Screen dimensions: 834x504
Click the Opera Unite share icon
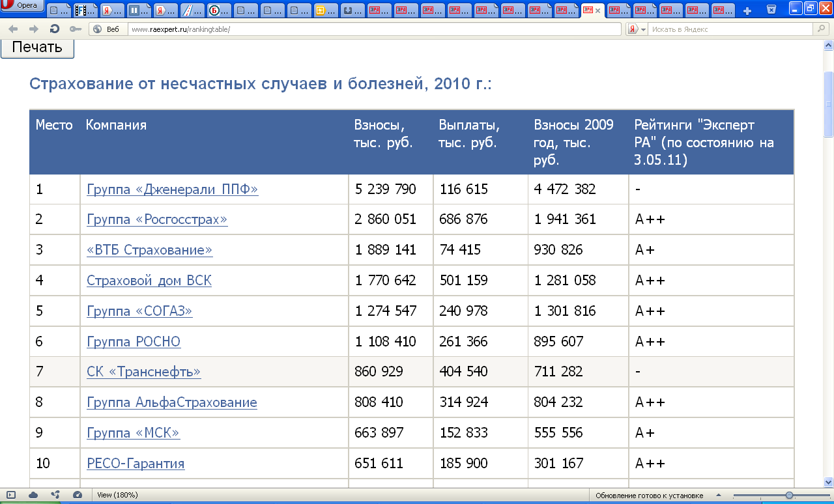(x=55, y=495)
